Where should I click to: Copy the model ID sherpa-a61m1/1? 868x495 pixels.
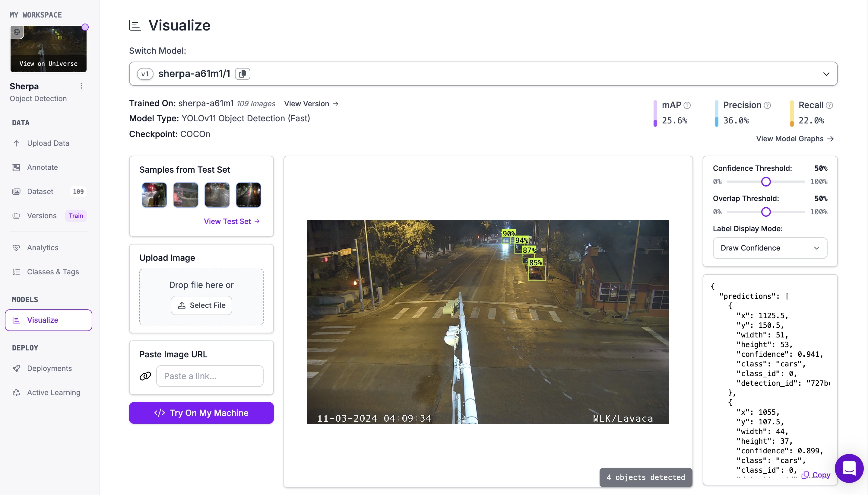(x=242, y=74)
